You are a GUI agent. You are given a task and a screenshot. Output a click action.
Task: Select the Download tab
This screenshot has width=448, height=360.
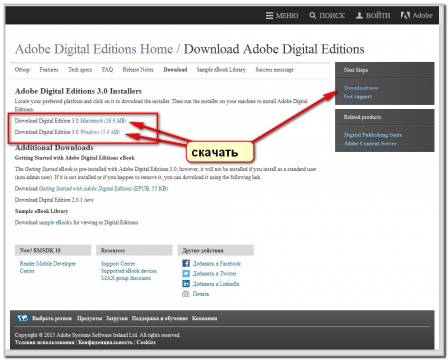click(x=175, y=70)
